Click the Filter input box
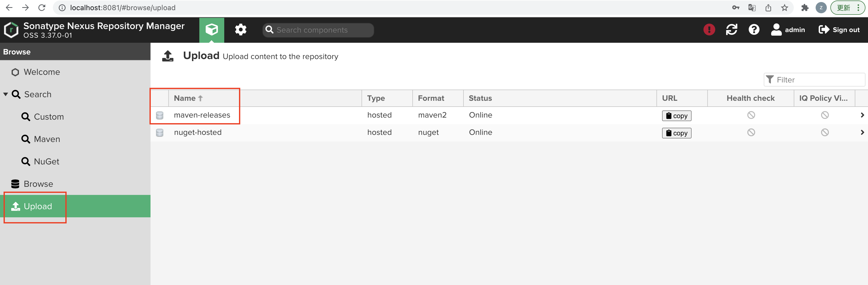868x285 pixels. (814, 80)
